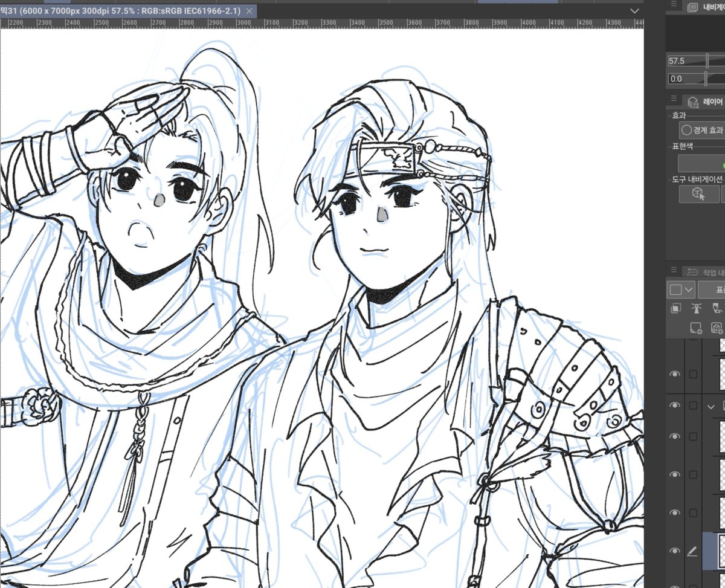Create a new raster layer
The height and width of the screenshot is (588, 725).
(696, 328)
